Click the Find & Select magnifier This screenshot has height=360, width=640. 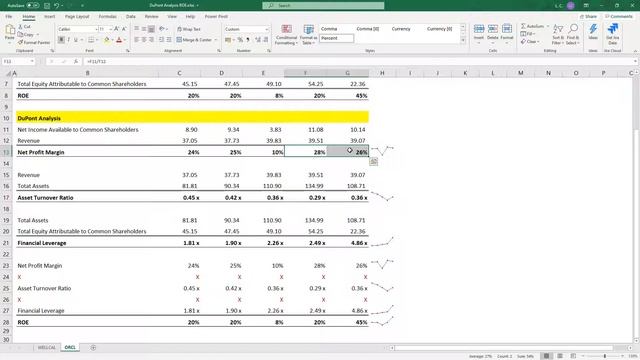pyautogui.click(x=573, y=29)
